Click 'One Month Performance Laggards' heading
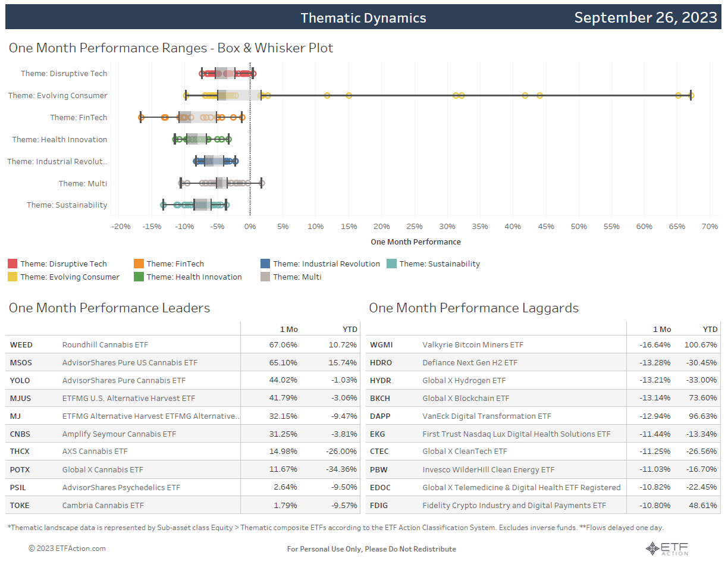This screenshot has height=561, width=728. click(x=473, y=308)
